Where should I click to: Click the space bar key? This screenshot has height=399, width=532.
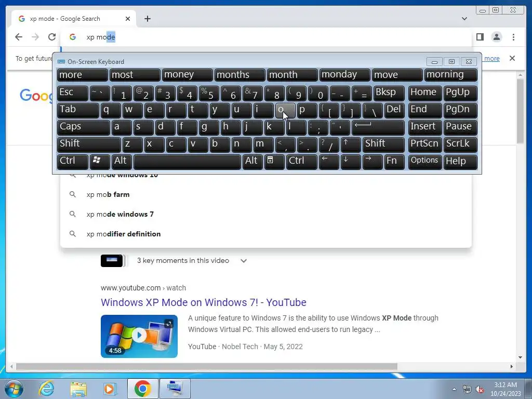(x=187, y=162)
